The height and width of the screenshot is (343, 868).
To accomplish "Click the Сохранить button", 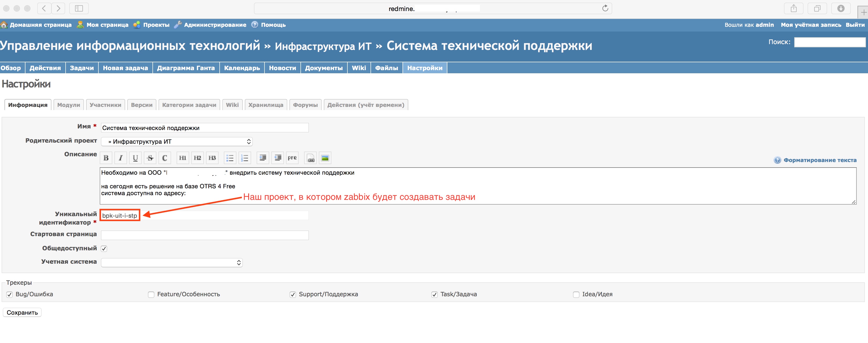I will pos(22,313).
